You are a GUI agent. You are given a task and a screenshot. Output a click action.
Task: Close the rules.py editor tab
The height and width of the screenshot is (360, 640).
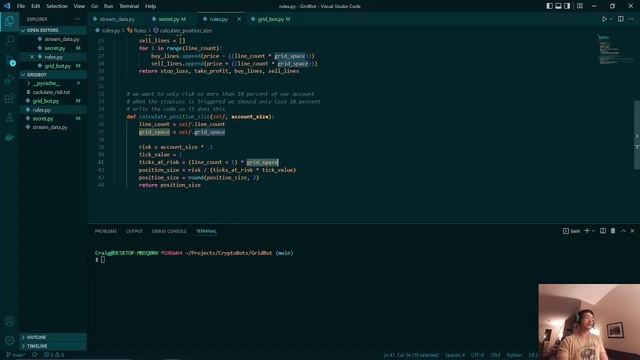pyautogui.click(x=239, y=19)
